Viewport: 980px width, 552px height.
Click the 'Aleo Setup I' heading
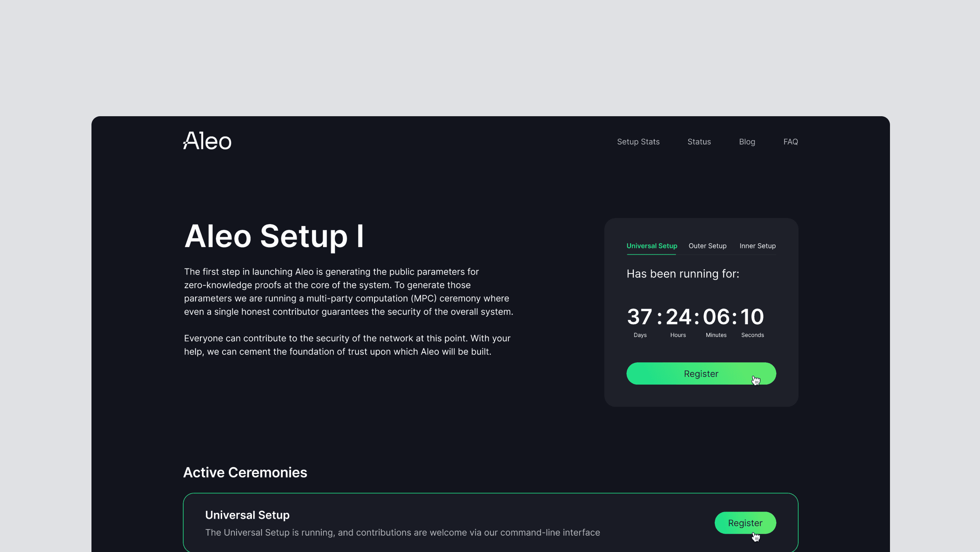point(274,236)
